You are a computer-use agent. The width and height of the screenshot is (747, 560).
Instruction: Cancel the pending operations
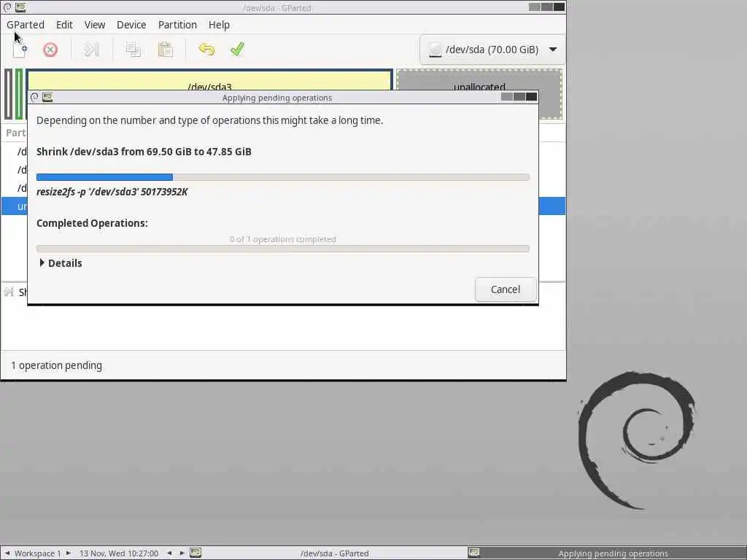click(506, 289)
